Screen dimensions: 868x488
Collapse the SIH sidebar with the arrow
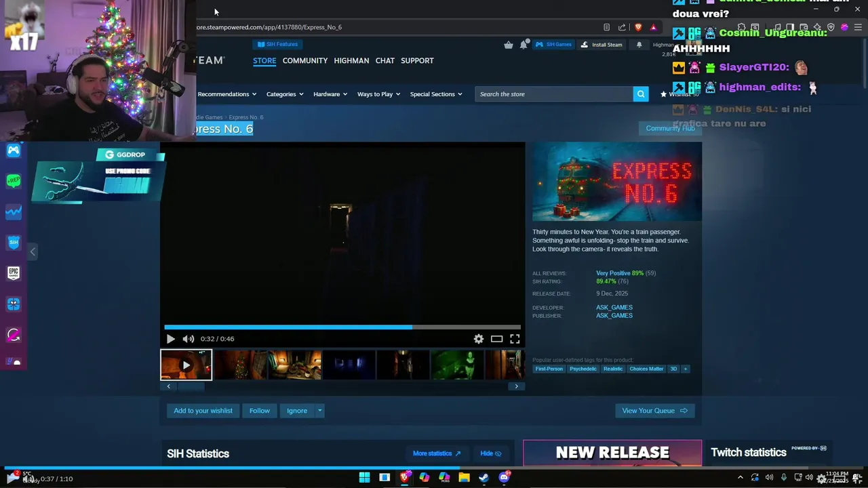pyautogui.click(x=33, y=251)
